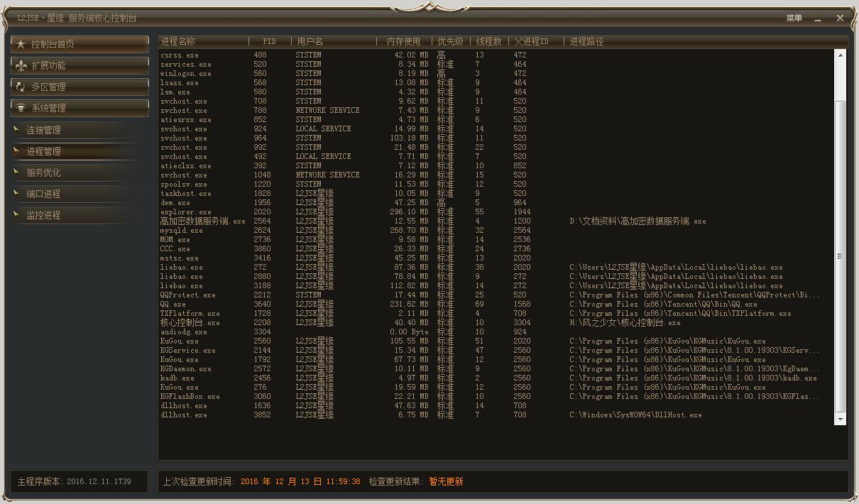Select the QQProtect.exe process row
859x504 pixels.
pos(495,295)
